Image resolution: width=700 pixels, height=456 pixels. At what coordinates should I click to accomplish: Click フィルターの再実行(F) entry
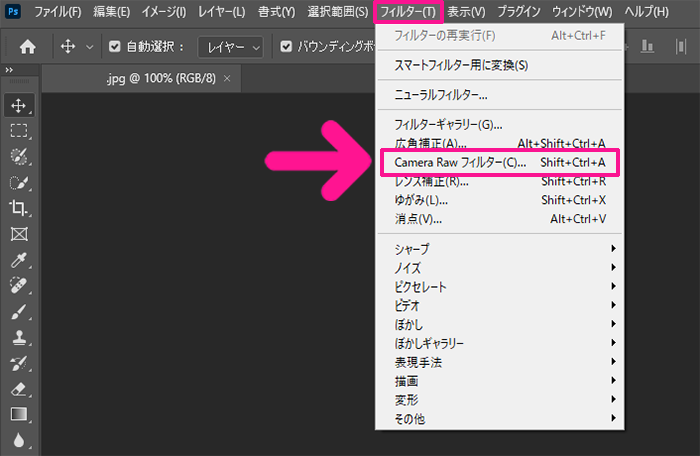(x=500, y=35)
